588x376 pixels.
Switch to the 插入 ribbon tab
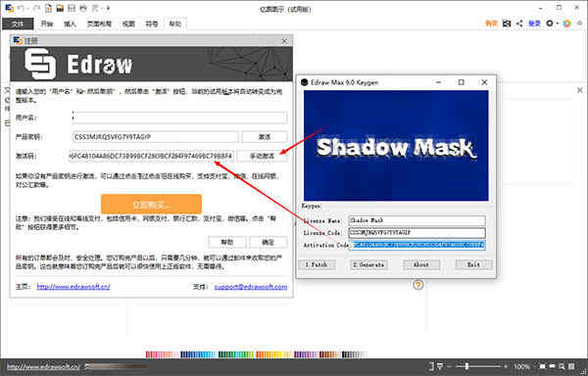pos(70,23)
